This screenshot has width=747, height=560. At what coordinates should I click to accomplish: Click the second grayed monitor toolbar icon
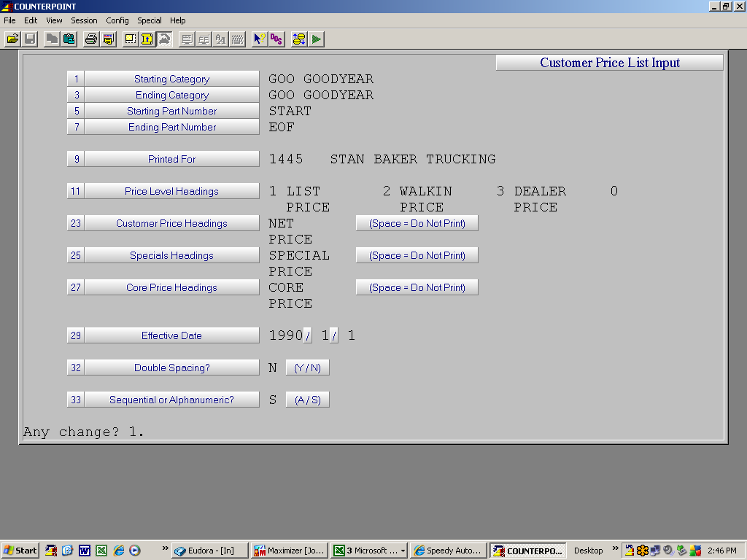point(204,39)
